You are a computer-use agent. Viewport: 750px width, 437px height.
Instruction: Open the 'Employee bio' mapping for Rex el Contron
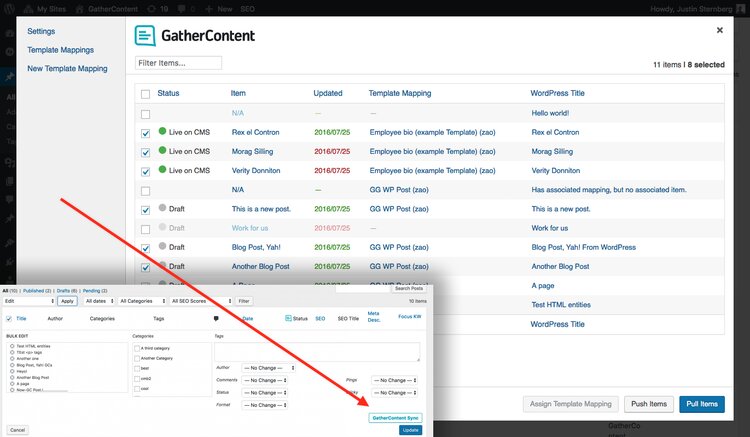pos(432,132)
